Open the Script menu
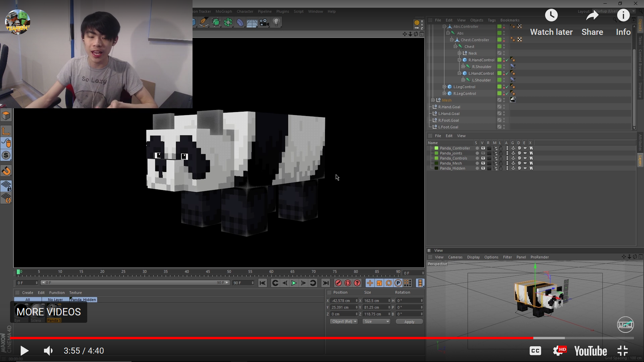The height and width of the screenshot is (362, 644). 299,11
